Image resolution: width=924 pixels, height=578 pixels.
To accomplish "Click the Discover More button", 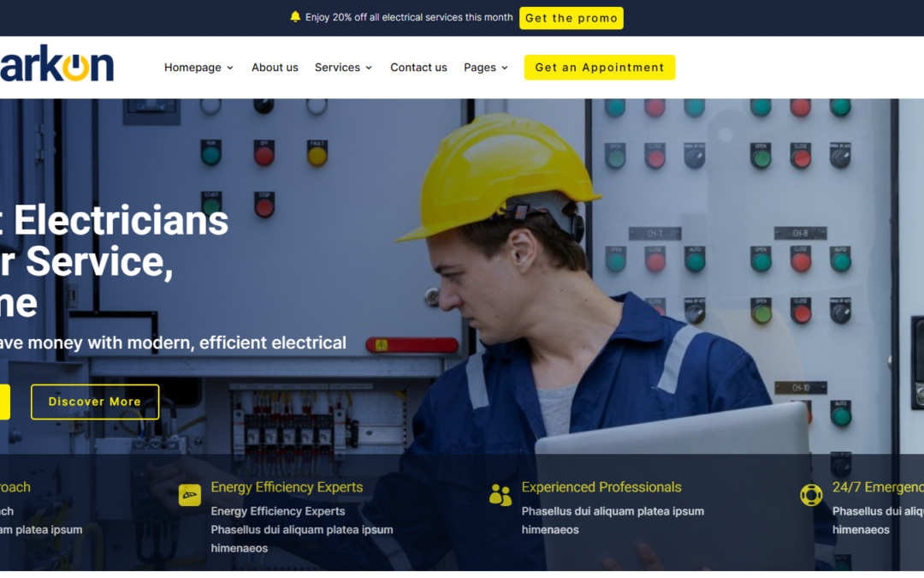I will point(95,402).
